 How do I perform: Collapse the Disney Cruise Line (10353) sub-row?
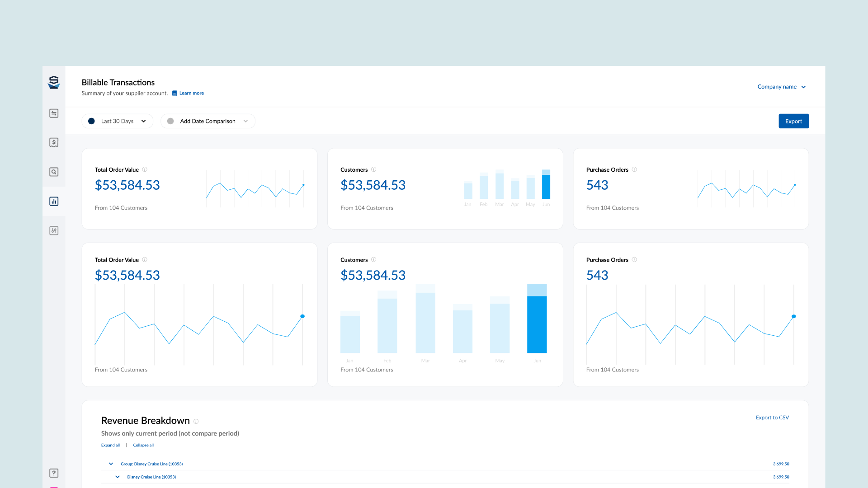coord(118,477)
